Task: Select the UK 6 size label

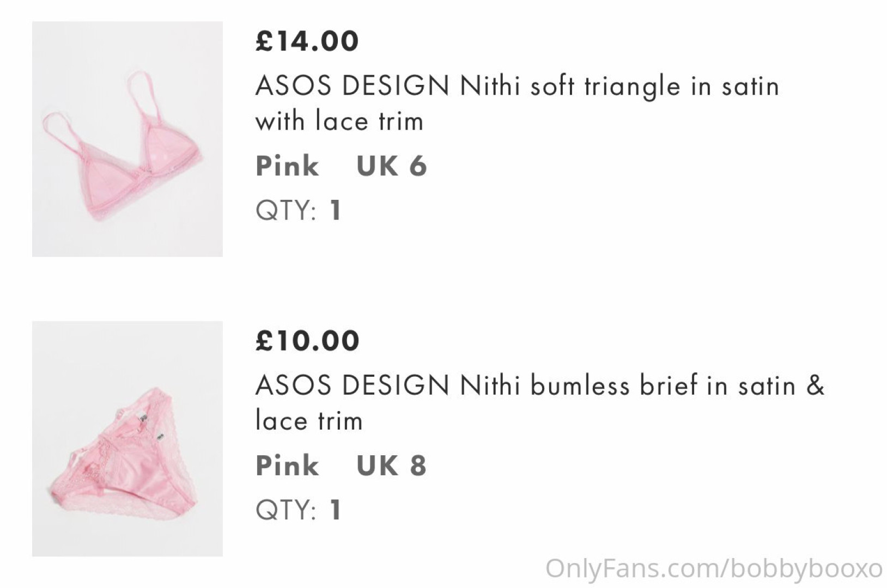Action: click(391, 166)
